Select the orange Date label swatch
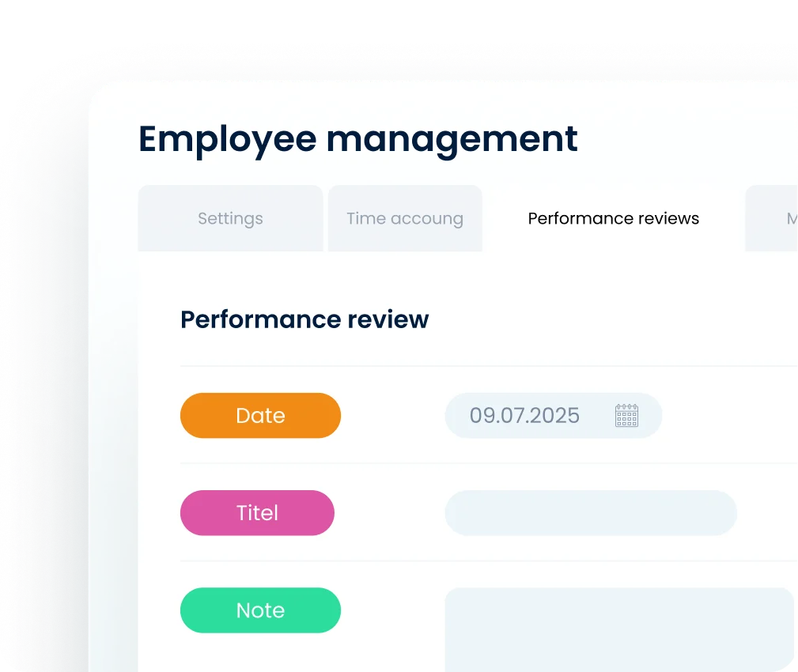The width and height of the screenshot is (798, 672). coord(260,415)
